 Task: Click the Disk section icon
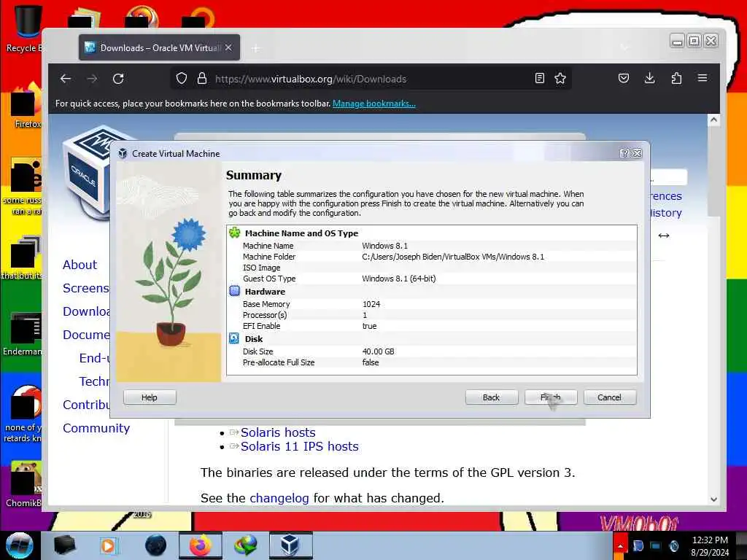coord(234,338)
